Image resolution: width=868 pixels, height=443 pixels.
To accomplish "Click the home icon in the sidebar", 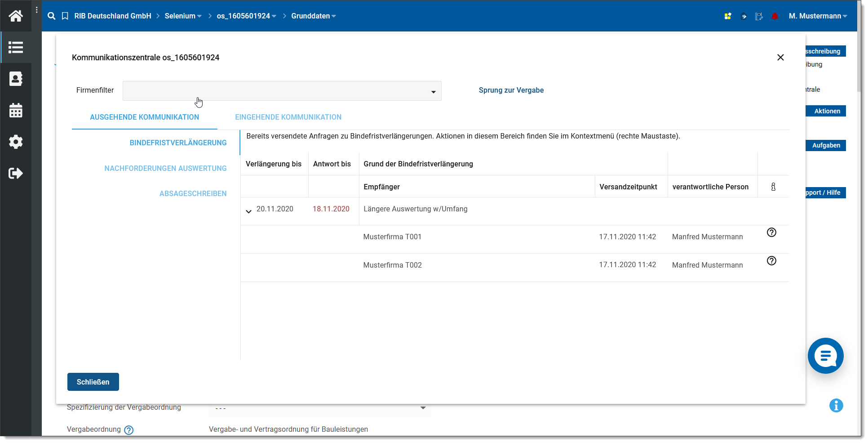I will pos(16,16).
